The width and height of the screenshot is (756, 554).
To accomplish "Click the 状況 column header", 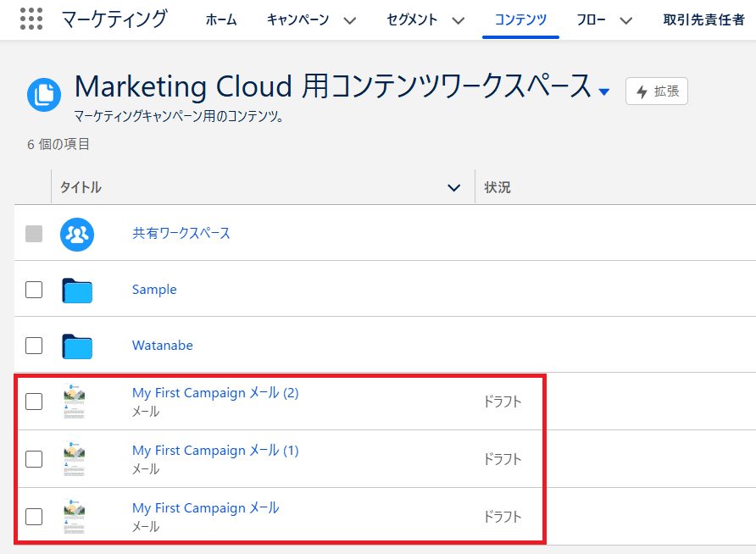I will coord(498,187).
